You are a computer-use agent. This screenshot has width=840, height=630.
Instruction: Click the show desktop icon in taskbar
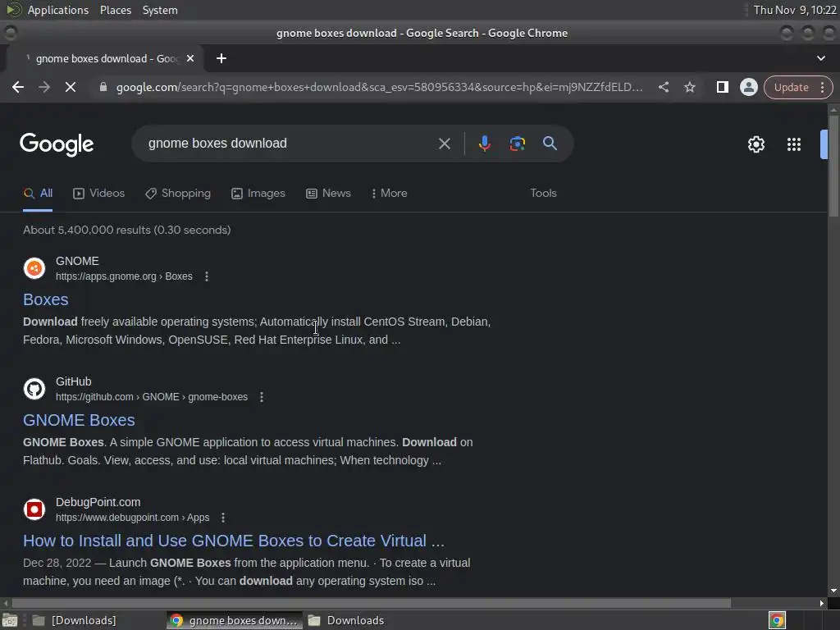pyautogui.click(x=10, y=621)
